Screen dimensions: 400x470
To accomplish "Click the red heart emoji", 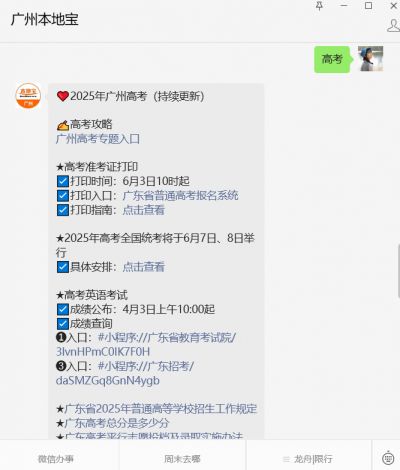I will coord(63,96).
